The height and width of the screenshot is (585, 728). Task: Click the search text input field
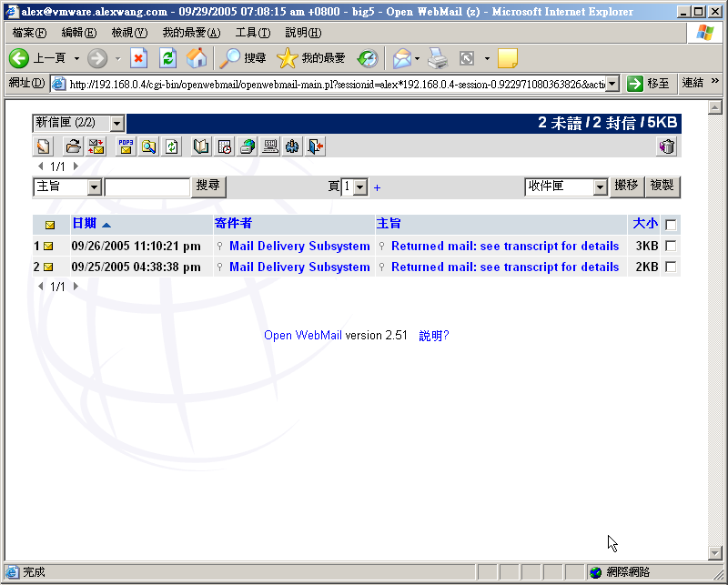tap(147, 187)
